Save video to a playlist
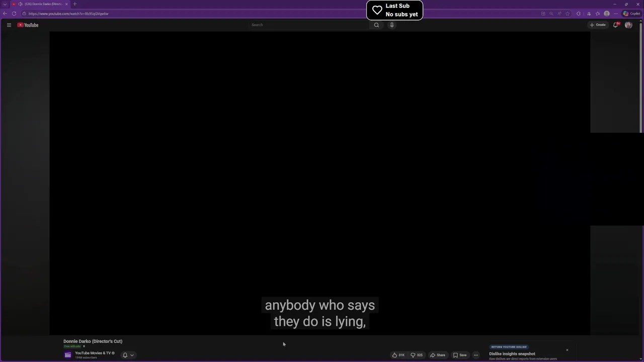 [x=460, y=355]
